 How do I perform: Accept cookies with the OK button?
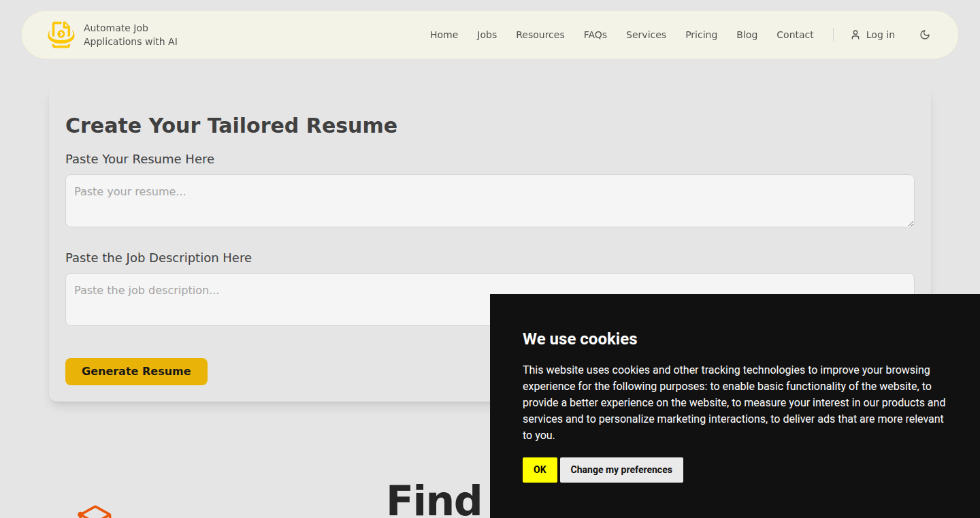click(540, 470)
